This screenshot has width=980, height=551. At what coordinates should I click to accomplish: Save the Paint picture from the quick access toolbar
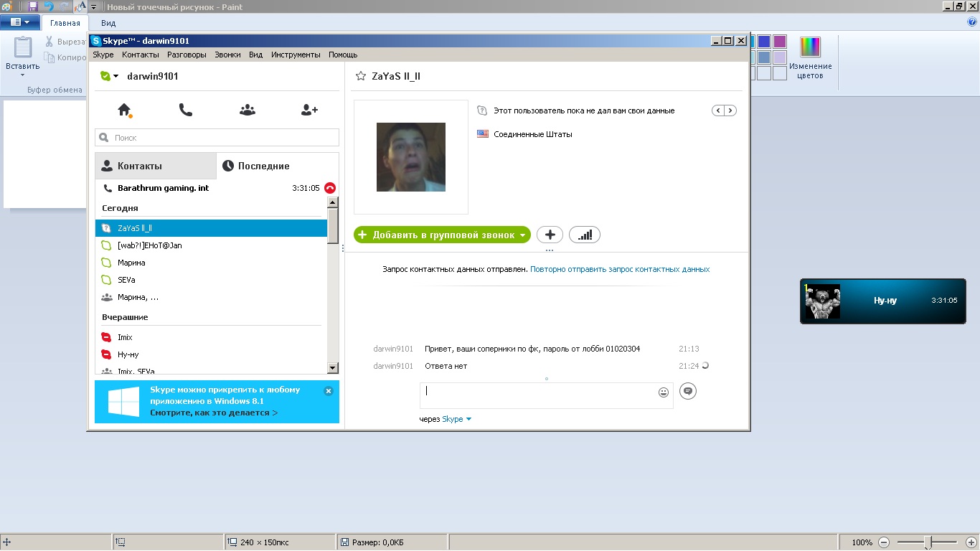33,6
